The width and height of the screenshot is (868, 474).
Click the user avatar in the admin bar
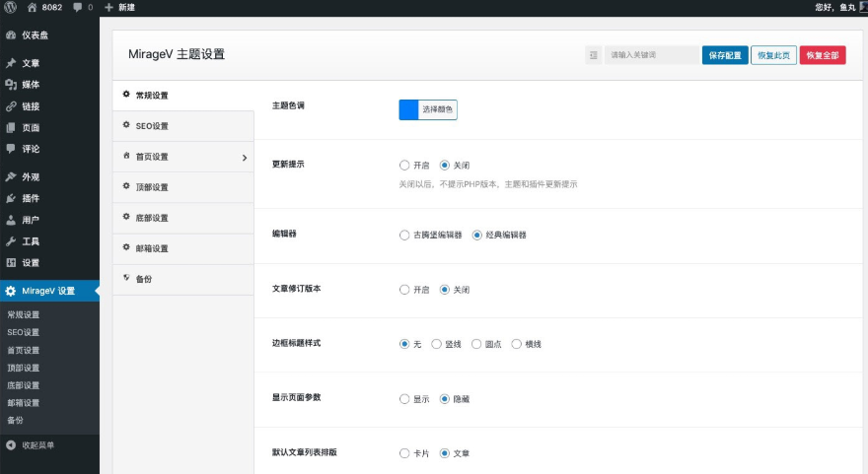(x=863, y=7)
